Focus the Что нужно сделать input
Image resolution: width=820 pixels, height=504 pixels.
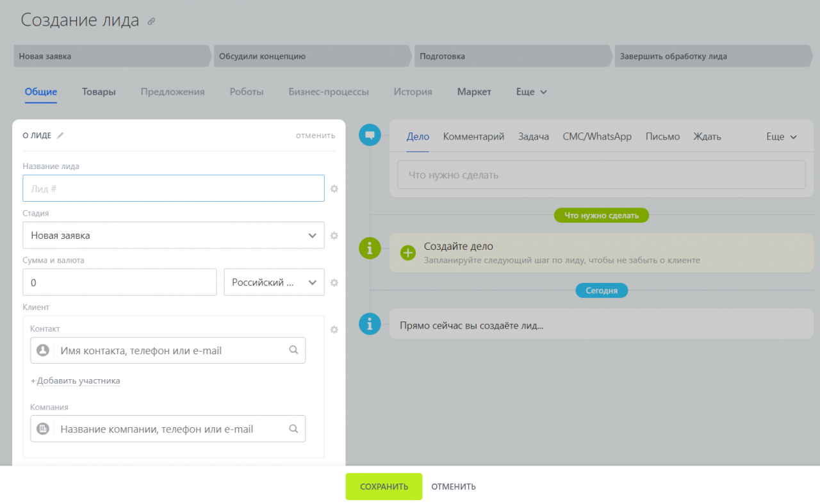[x=602, y=175]
